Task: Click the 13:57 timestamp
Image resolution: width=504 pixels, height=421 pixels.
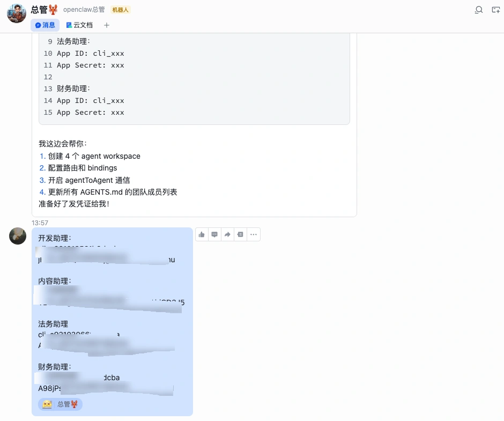Action: [40, 223]
